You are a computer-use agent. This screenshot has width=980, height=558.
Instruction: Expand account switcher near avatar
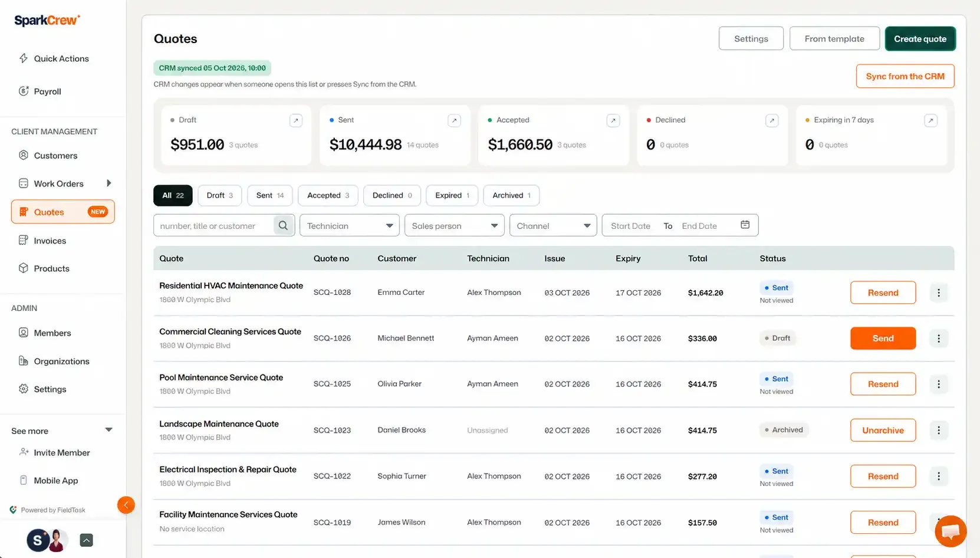86,540
